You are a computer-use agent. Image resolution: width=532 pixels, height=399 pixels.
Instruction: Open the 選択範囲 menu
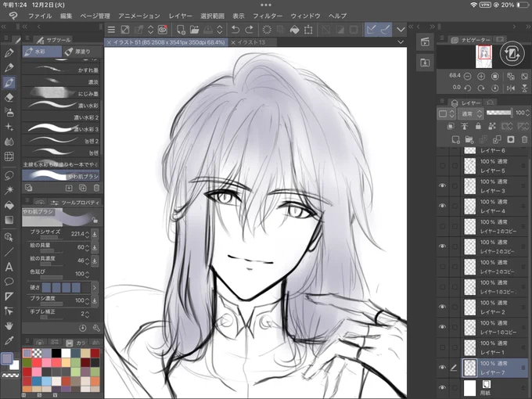point(212,16)
